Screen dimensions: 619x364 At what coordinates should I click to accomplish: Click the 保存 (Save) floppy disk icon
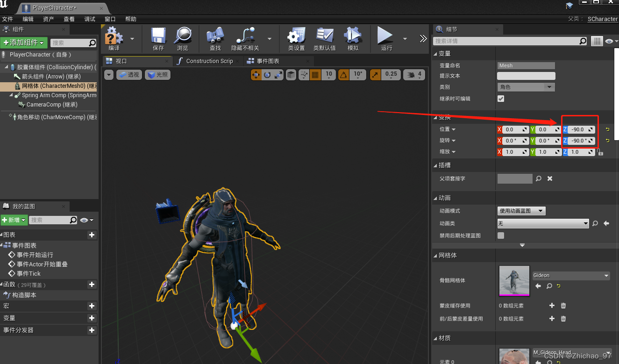pos(158,36)
